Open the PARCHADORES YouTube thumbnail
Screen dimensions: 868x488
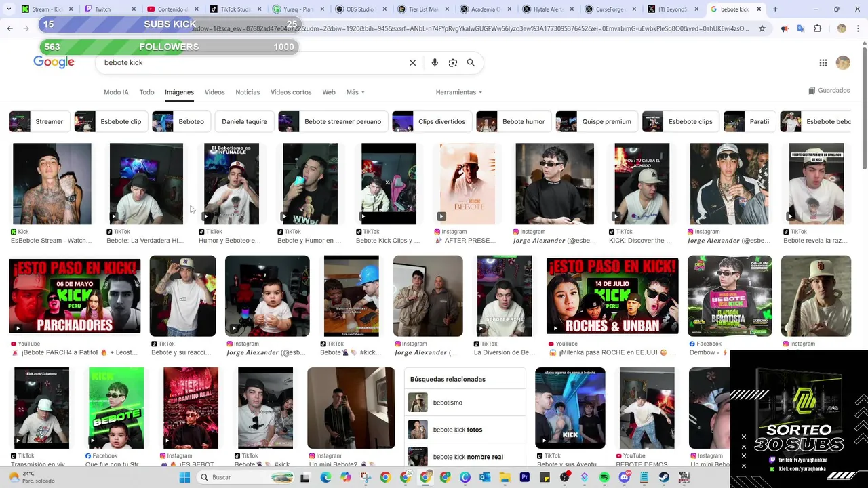click(x=75, y=296)
